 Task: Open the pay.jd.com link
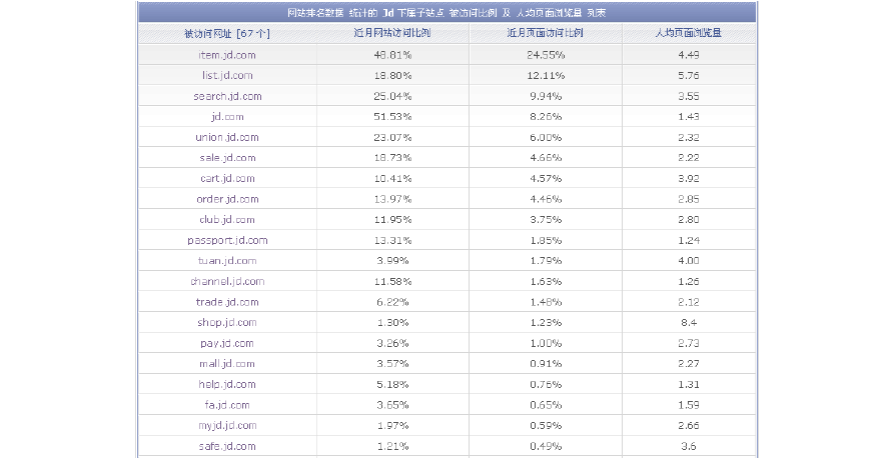coord(227,343)
